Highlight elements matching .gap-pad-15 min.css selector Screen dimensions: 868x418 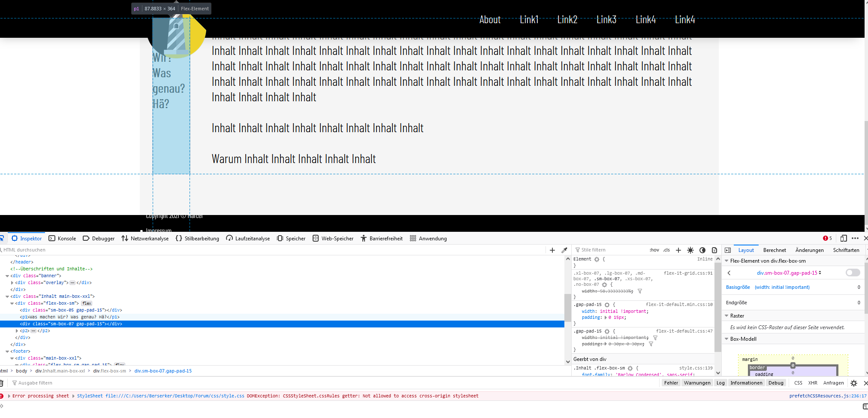(607, 305)
